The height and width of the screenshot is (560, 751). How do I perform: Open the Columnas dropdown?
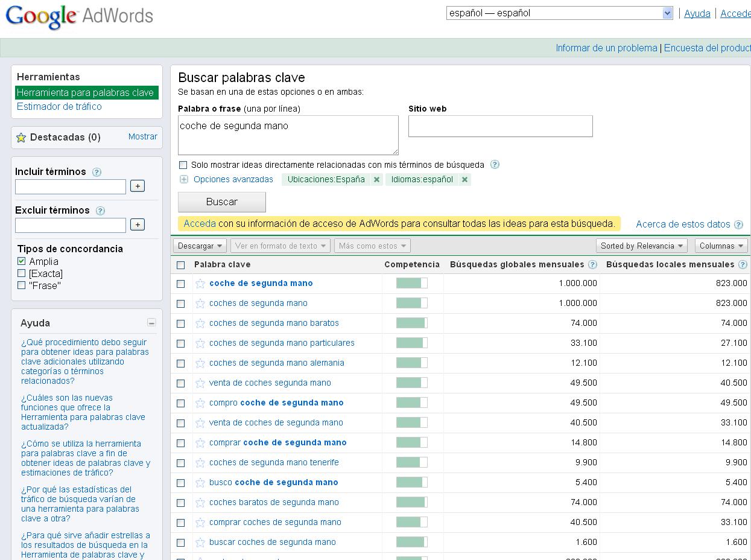[721, 246]
